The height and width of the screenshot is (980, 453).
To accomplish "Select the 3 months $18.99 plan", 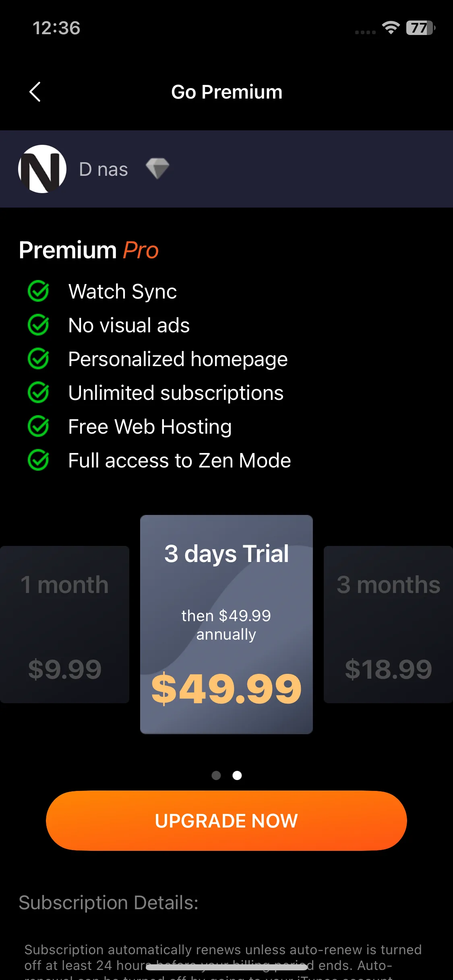I will click(x=388, y=624).
